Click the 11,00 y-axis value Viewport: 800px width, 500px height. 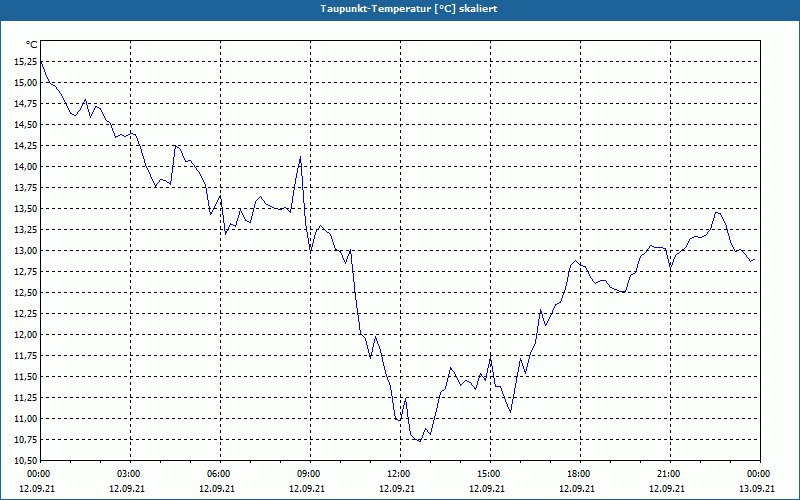coord(26,419)
